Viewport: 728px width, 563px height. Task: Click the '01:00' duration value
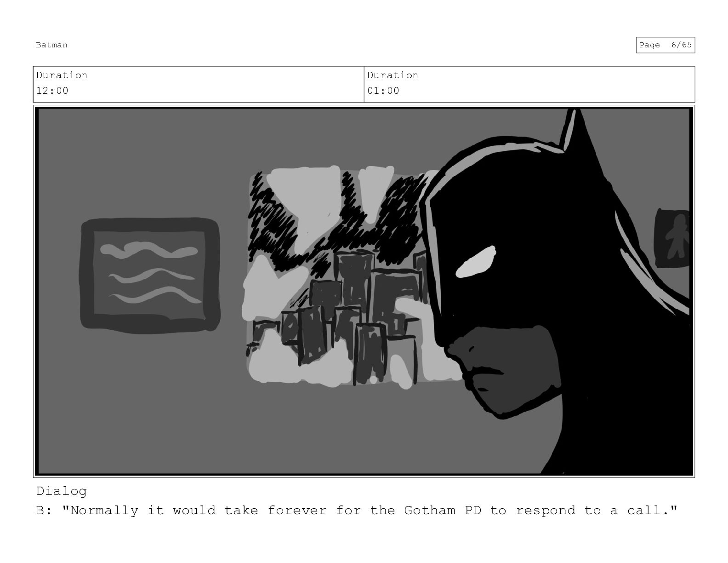[383, 91]
